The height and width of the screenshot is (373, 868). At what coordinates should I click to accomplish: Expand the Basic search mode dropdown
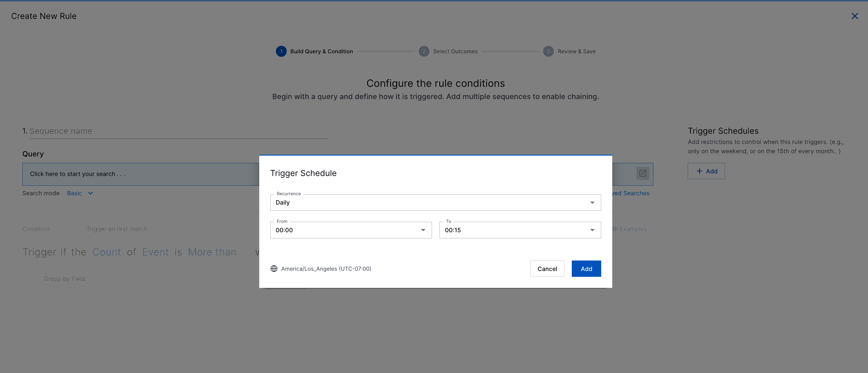[80, 193]
